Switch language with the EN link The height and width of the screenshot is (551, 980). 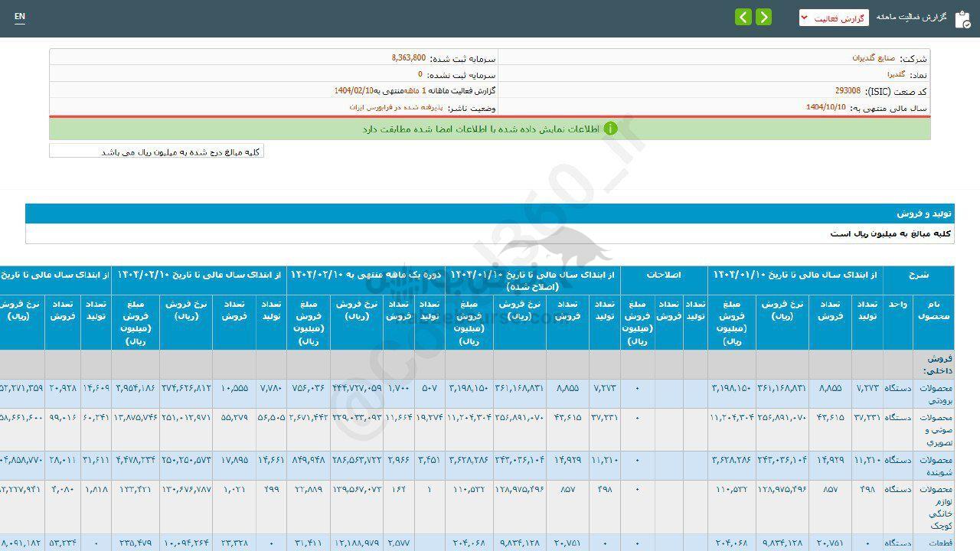click(x=20, y=17)
